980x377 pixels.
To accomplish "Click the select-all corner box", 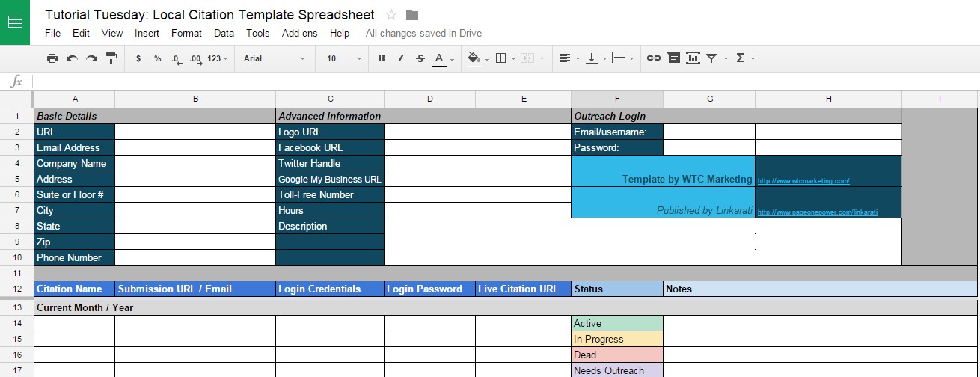I will coord(16,99).
